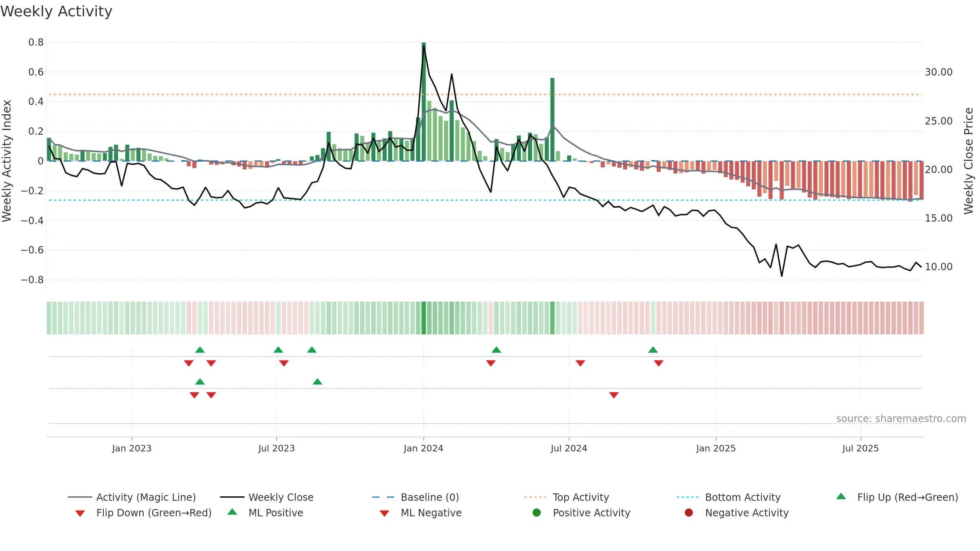Click the −0.8 left-axis tick label
Screen dimensions: 980x551
[32, 280]
